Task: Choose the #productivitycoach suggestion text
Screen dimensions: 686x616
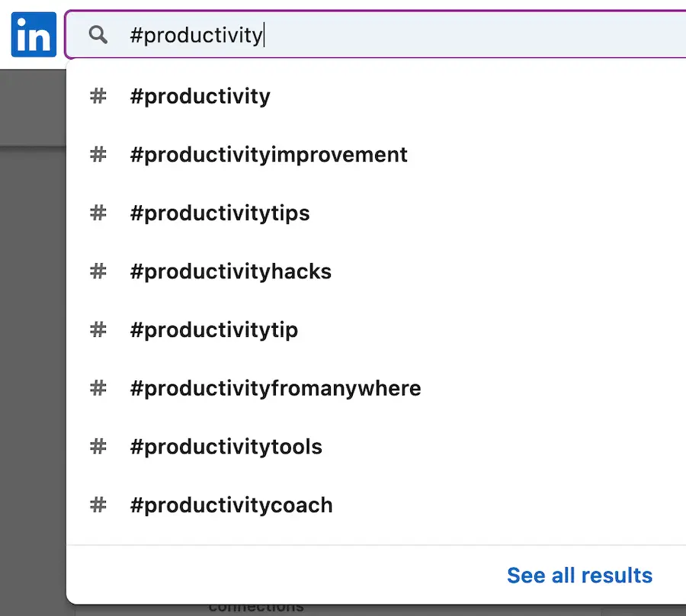Action: coord(232,505)
